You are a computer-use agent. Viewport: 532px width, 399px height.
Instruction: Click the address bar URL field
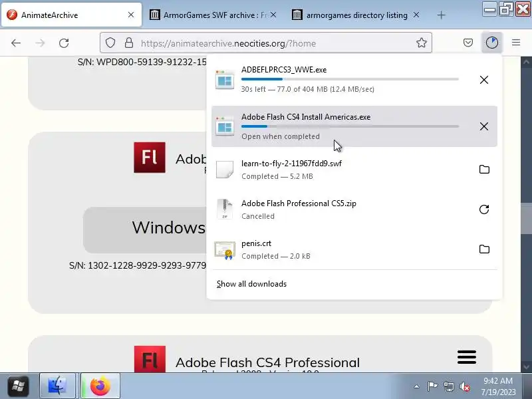click(266, 43)
